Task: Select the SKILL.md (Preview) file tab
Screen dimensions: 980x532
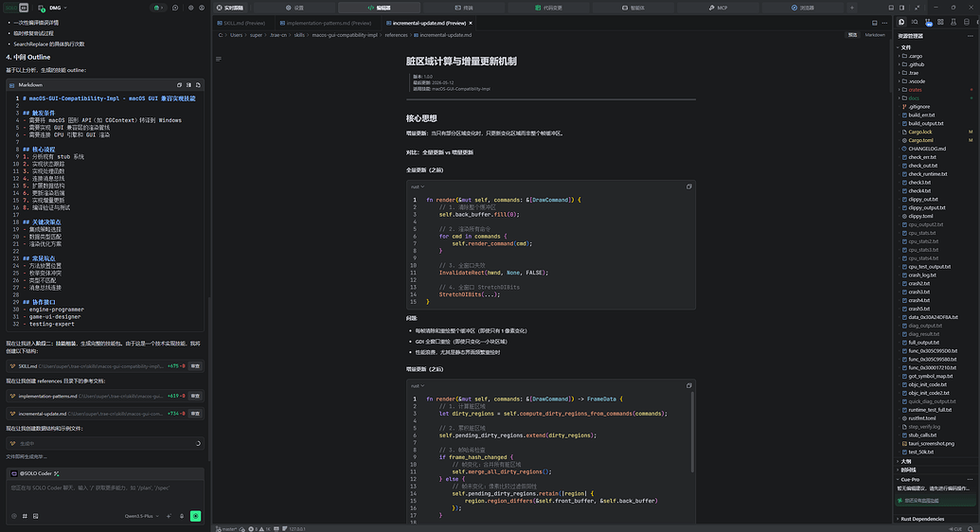Action: [x=241, y=23]
